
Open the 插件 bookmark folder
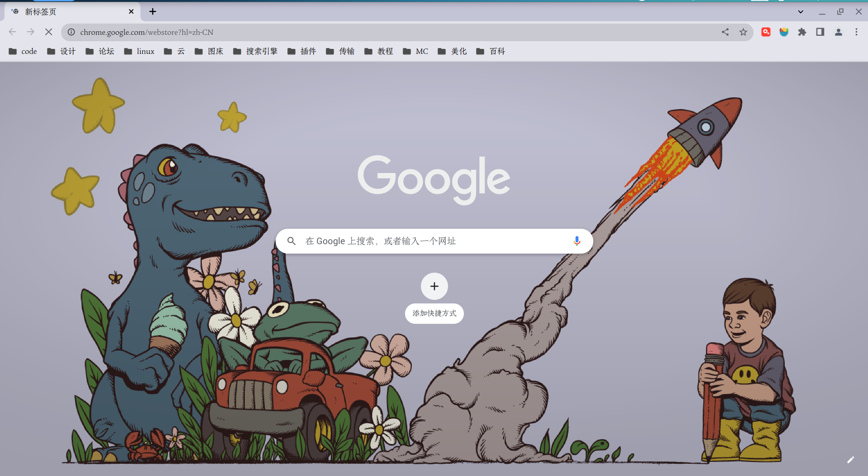click(302, 51)
